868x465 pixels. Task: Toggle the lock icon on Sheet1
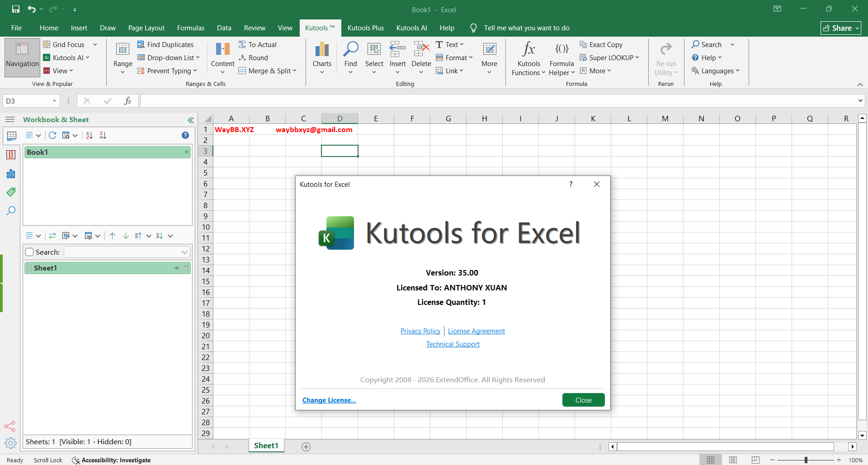click(186, 268)
